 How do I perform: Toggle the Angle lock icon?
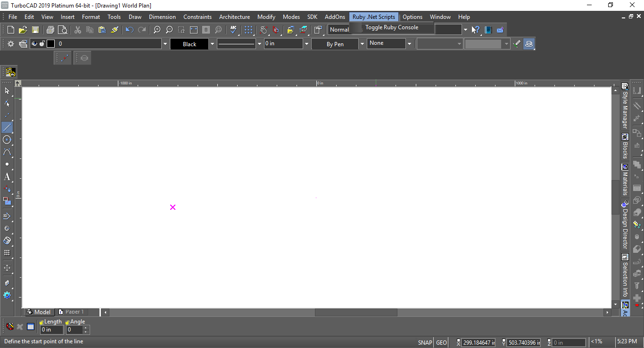(67, 322)
